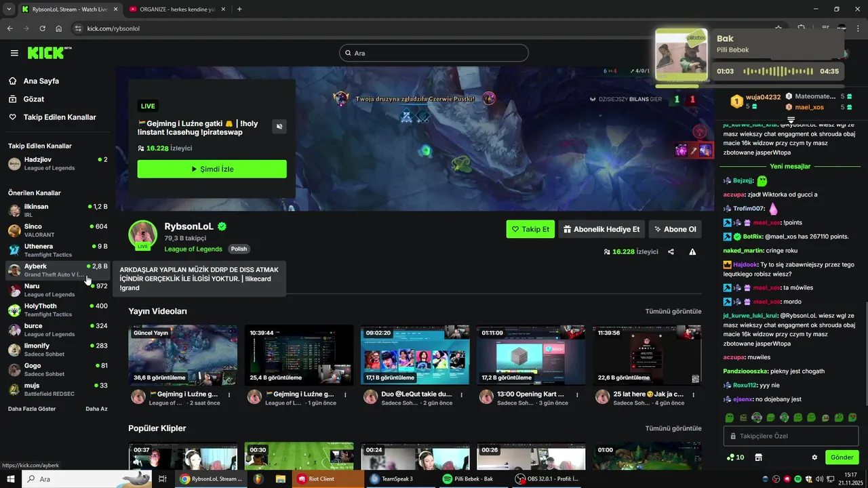868x488 pixels.
Task: Click Abonelik Hediye Et button
Action: 601,229
